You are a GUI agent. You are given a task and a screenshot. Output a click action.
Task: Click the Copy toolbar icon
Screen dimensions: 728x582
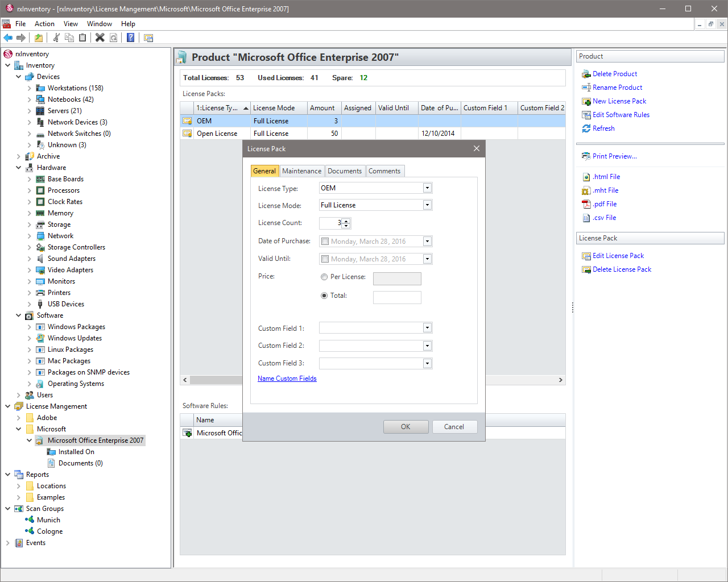coord(69,38)
